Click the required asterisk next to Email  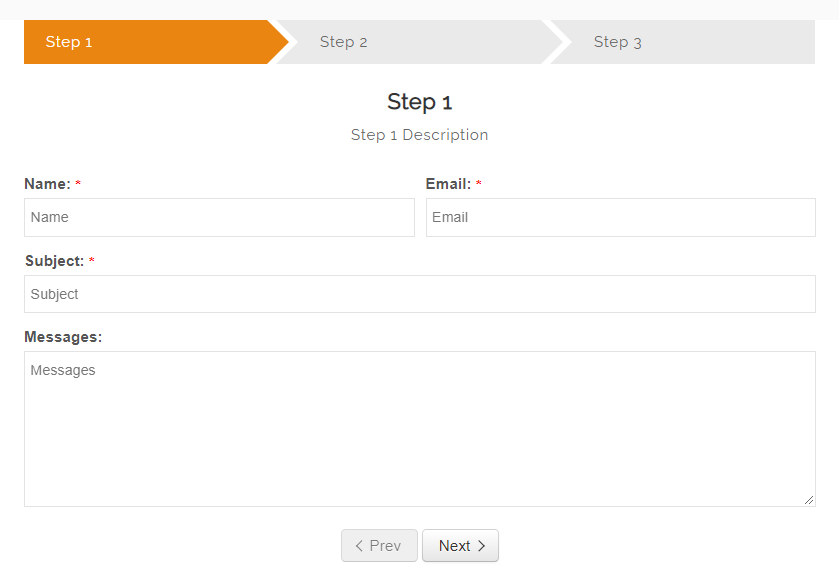pos(478,185)
